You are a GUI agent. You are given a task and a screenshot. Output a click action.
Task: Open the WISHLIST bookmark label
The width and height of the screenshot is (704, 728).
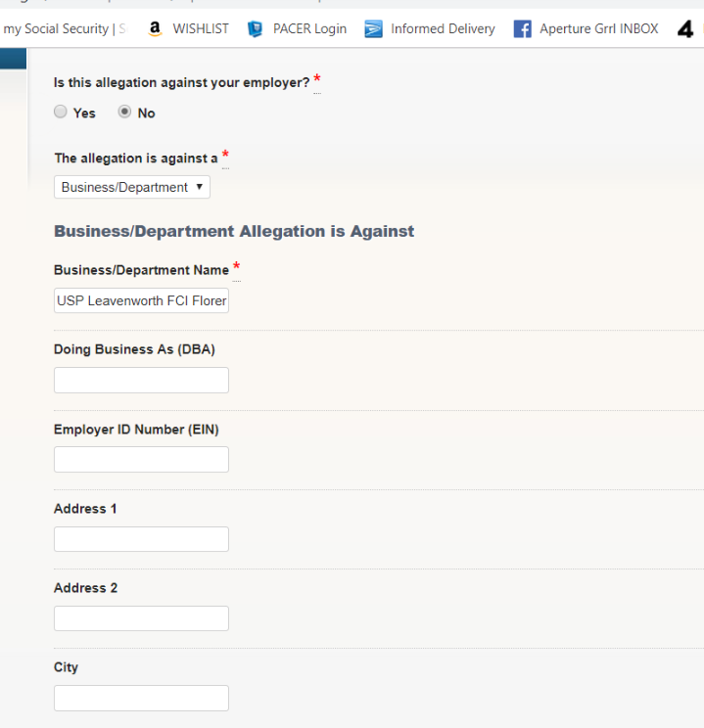pos(201,28)
